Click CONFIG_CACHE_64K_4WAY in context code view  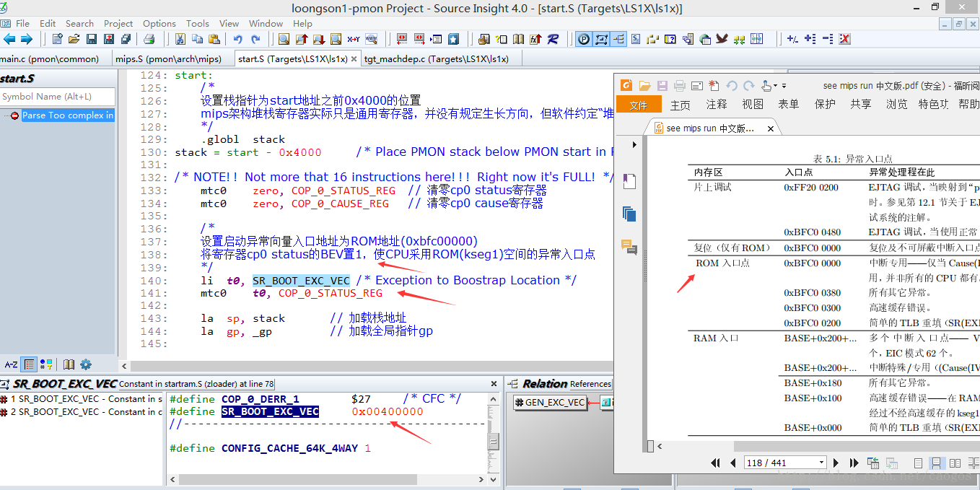pos(289,448)
